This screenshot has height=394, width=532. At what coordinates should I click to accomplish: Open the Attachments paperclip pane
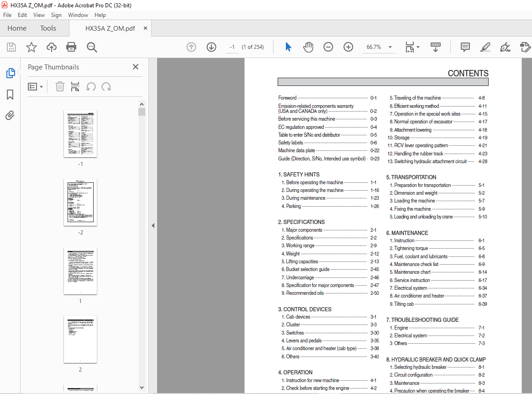(10, 116)
